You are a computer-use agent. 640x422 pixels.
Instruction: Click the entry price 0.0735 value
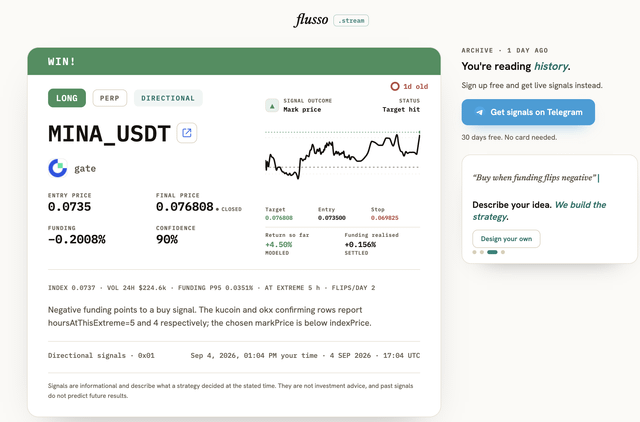(69, 207)
